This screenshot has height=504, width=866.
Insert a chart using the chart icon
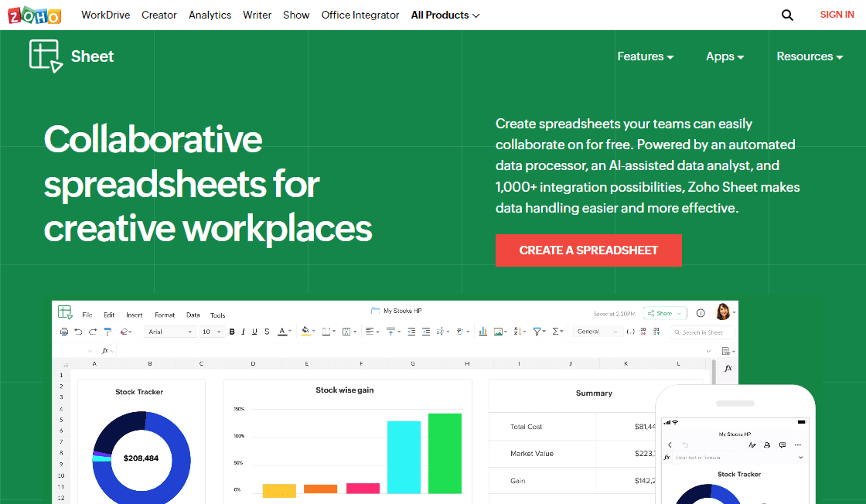pyautogui.click(x=482, y=331)
